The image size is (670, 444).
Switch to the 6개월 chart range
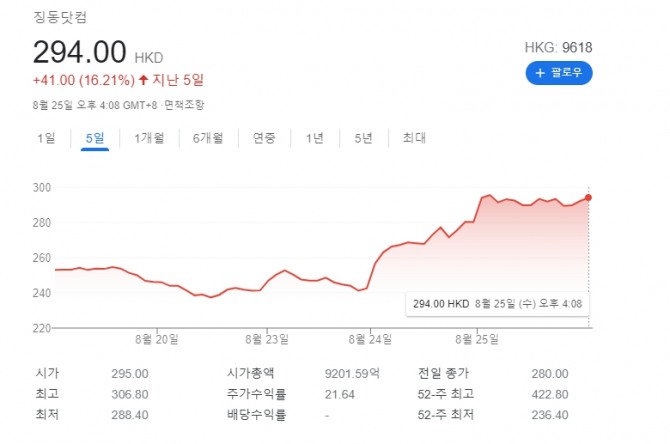(x=208, y=138)
